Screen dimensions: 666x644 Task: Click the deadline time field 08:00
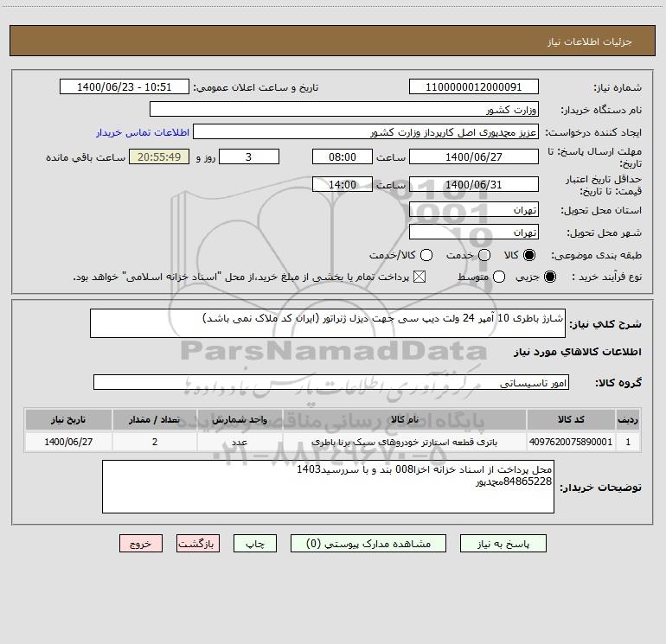[343, 156]
